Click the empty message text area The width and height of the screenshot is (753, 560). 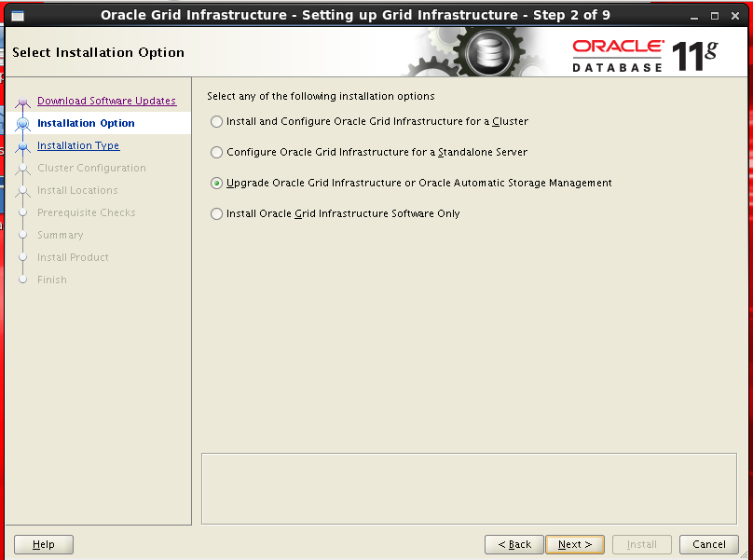click(469, 489)
